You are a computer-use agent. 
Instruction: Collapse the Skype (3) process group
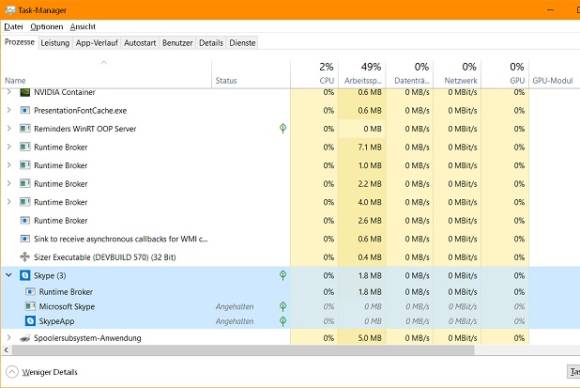pyautogui.click(x=9, y=275)
